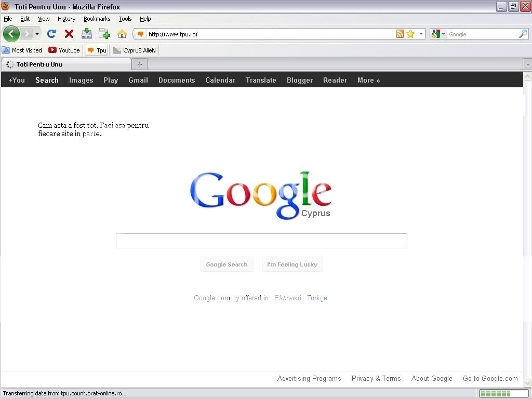Open the Bookmarks menu
The width and height of the screenshot is (532, 399).
point(97,19)
